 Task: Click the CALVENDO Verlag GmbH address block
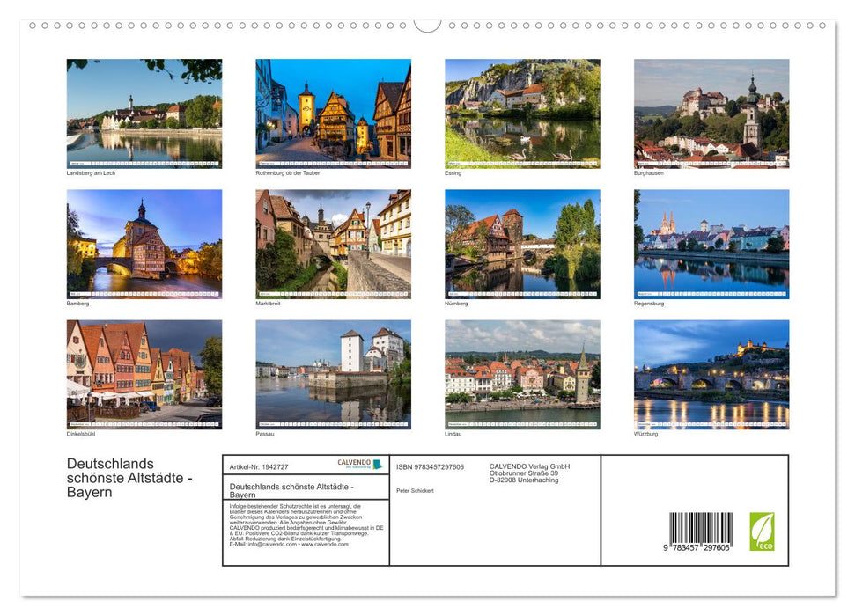528,473
